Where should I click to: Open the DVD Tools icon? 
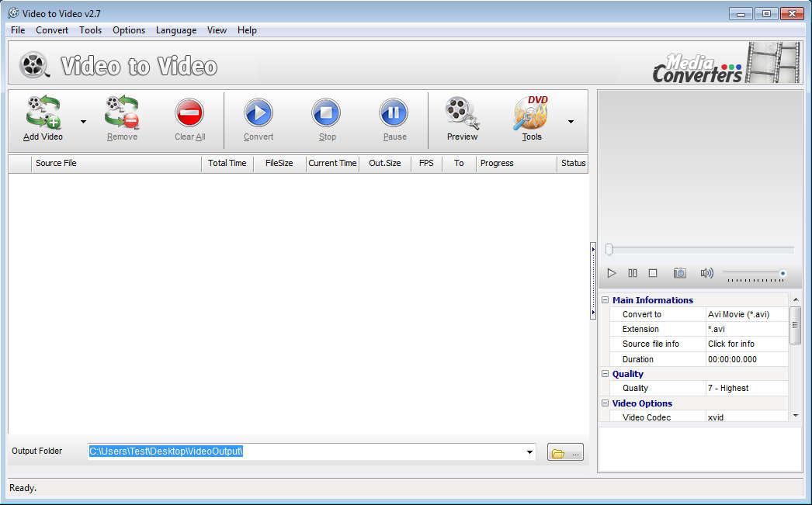tap(532, 114)
